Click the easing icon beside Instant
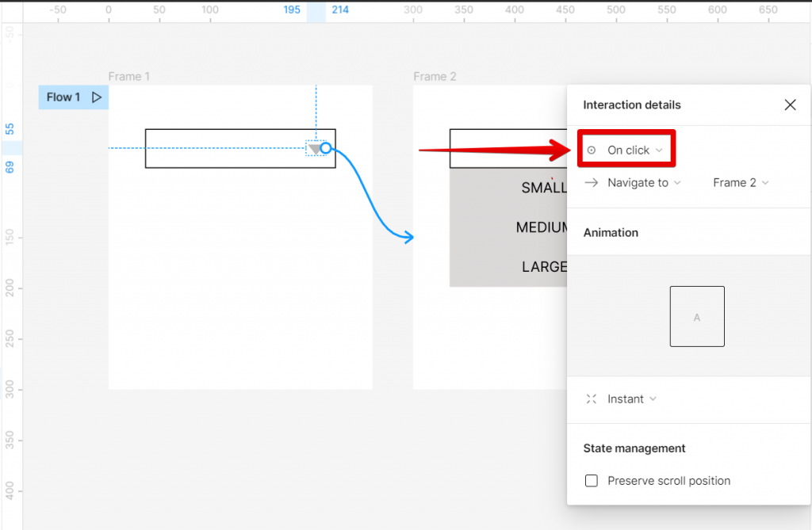Viewport: 812px width, 530px height. coord(591,398)
